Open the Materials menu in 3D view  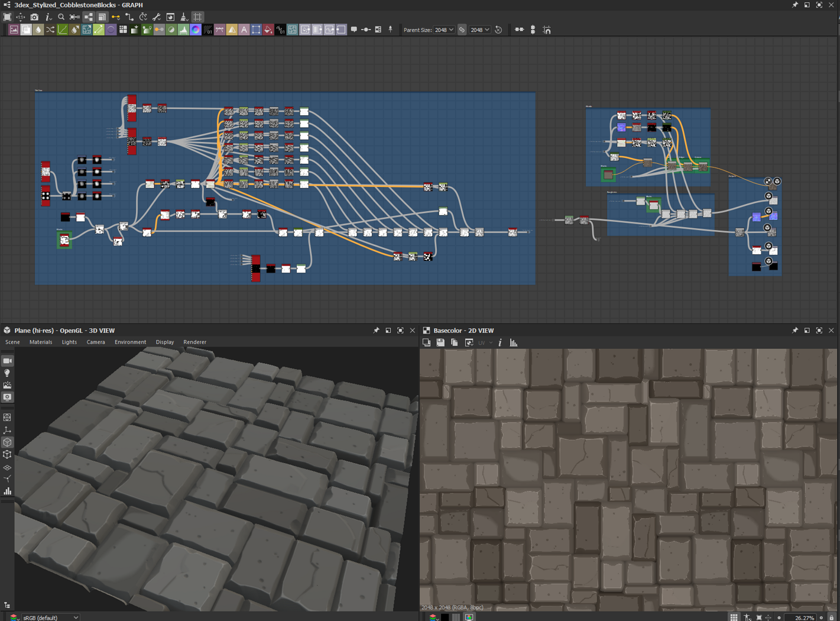coord(41,342)
